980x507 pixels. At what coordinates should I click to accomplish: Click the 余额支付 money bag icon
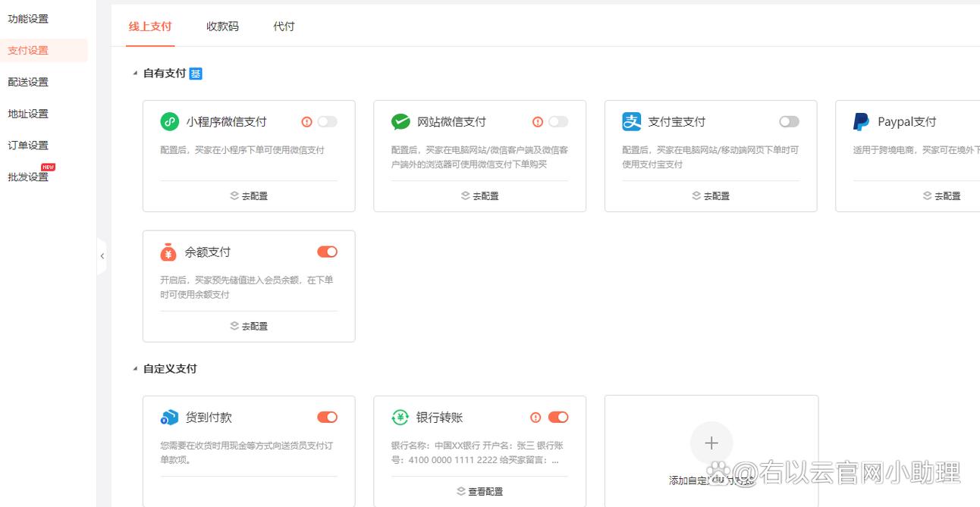168,252
